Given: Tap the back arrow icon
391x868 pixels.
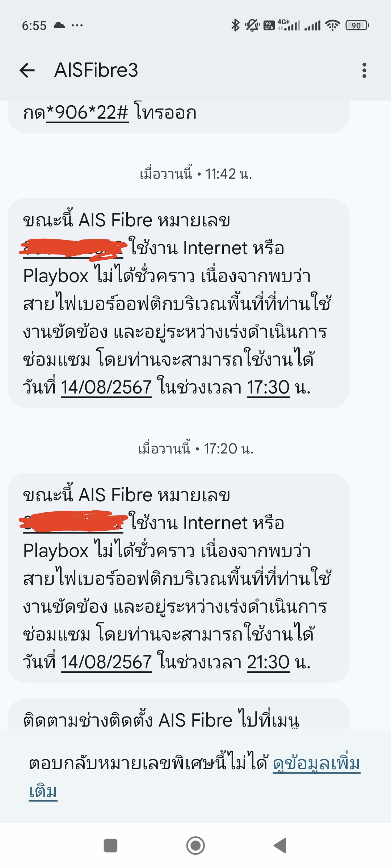Looking at the screenshot, I should click(27, 70).
